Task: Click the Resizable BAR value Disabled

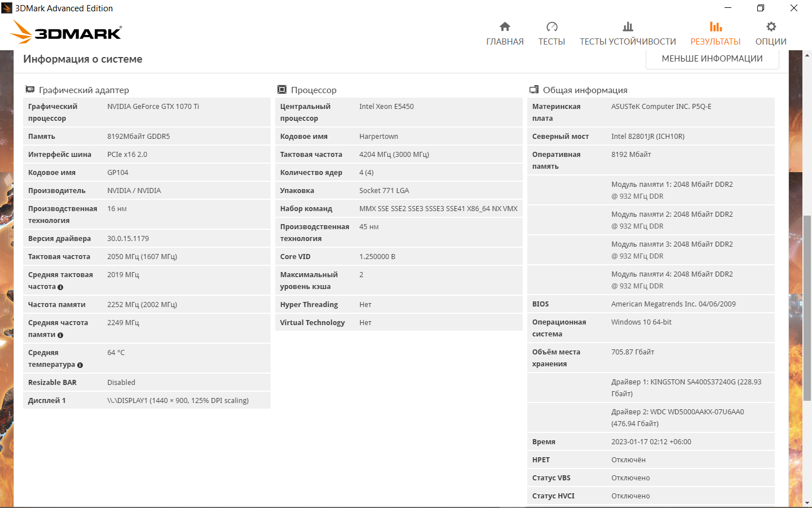Action: click(121, 383)
